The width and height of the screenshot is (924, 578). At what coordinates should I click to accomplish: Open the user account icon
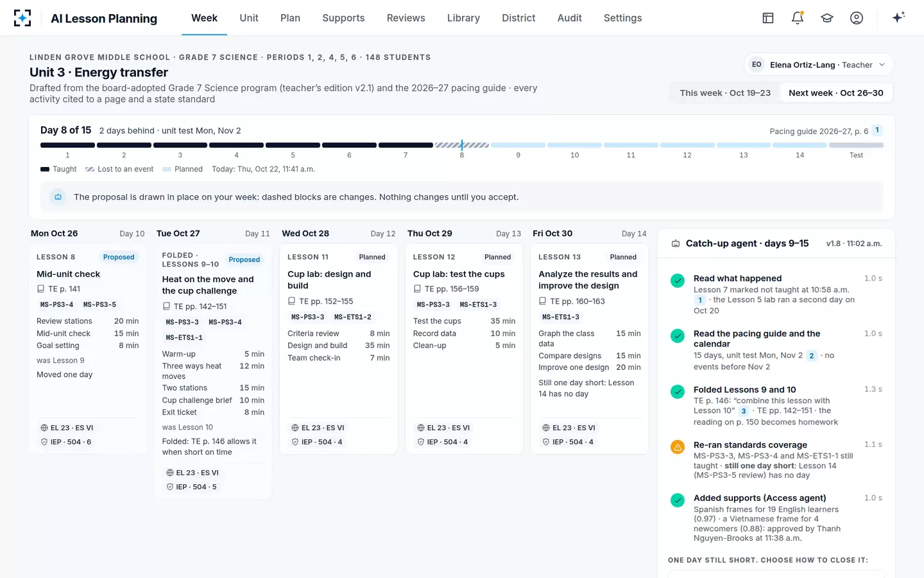coord(857,18)
